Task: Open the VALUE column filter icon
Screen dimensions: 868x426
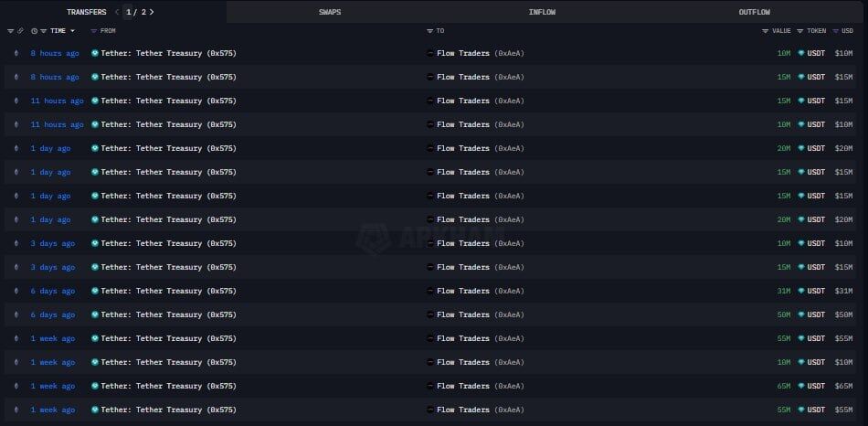Action: 765,31
